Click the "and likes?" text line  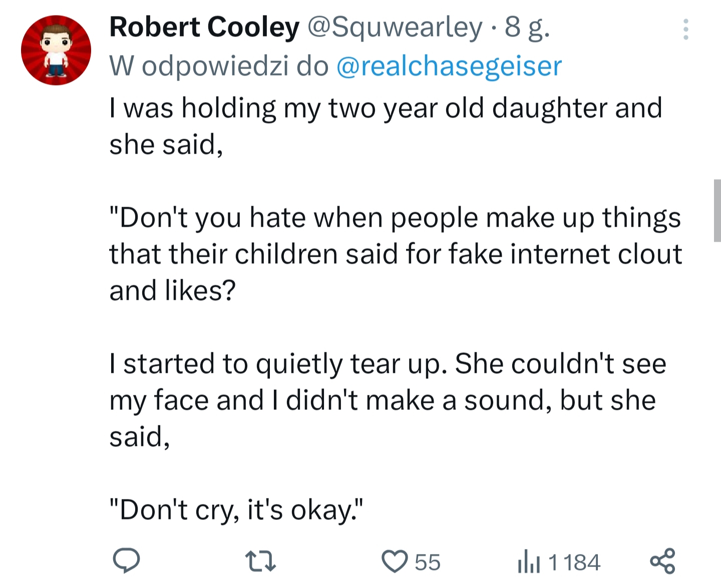[x=172, y=290]
